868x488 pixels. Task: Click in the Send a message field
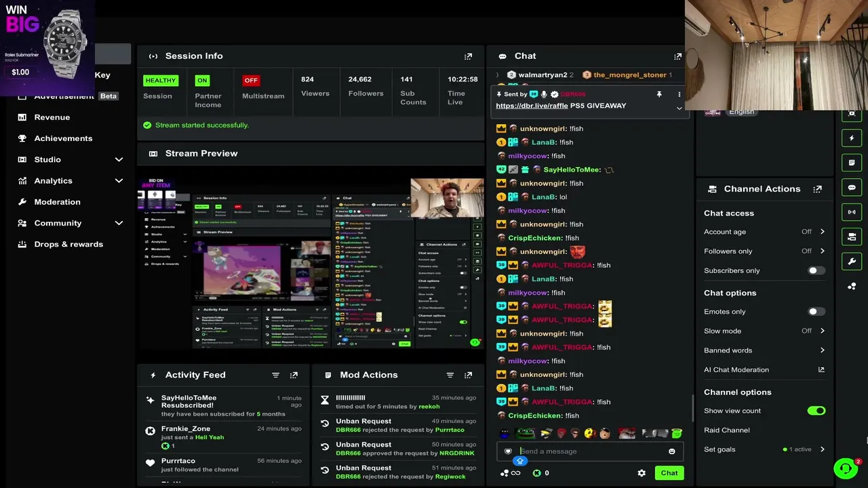point(589,451)
